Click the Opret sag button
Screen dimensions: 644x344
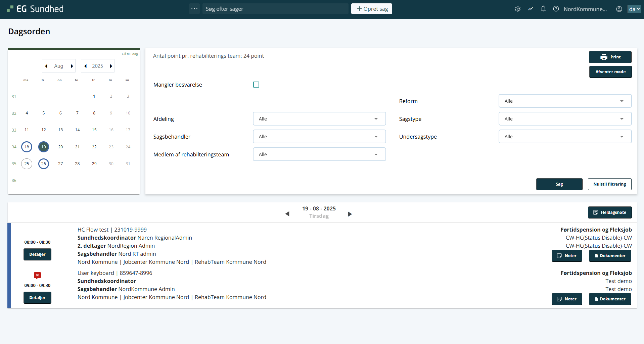(x=371, y=9)
